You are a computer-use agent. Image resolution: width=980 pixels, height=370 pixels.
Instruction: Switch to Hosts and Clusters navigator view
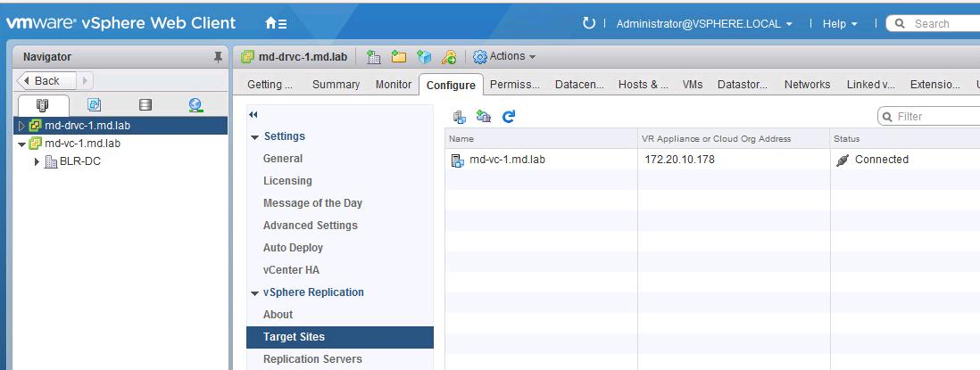(43, 104)
